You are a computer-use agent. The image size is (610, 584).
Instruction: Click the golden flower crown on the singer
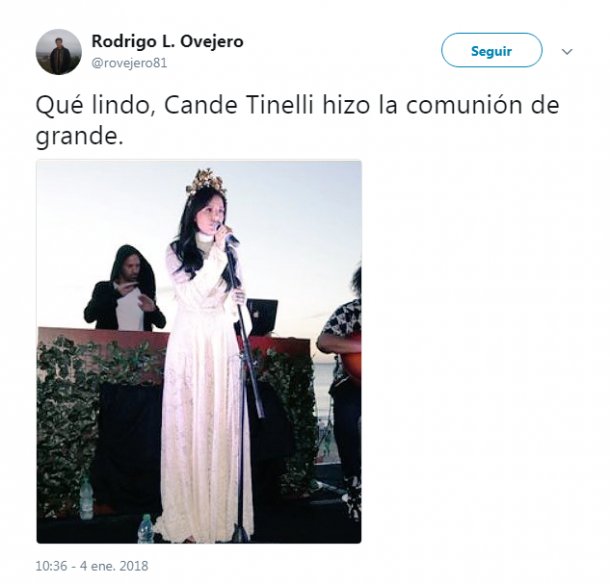(207, 182)
